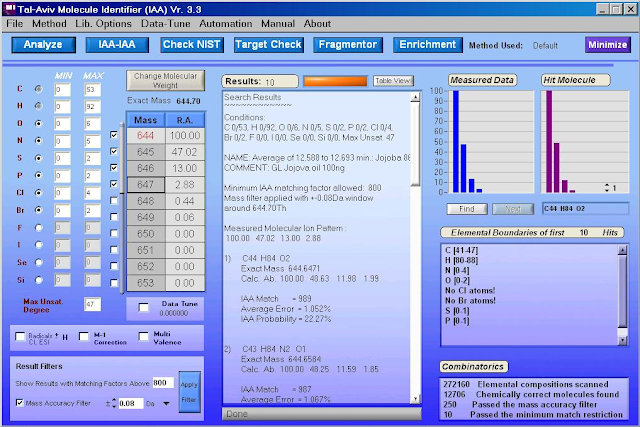Image resolution: width=640 pixels, height=427 pixels.
Task: Click the Fragmentor button
Action: coord(348,44)
